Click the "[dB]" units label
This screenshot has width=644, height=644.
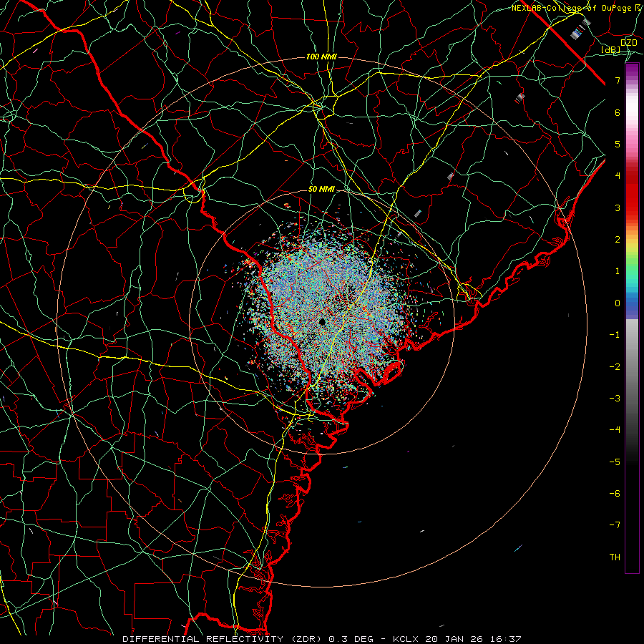coord(611,50)
